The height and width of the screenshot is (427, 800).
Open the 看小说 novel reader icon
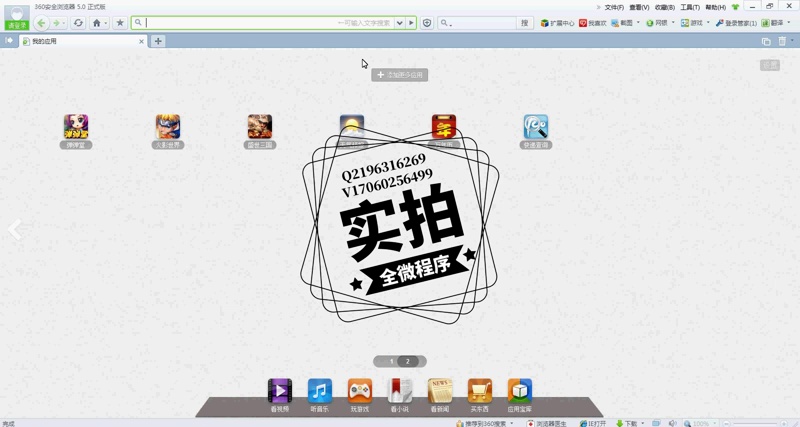(400, 391)
